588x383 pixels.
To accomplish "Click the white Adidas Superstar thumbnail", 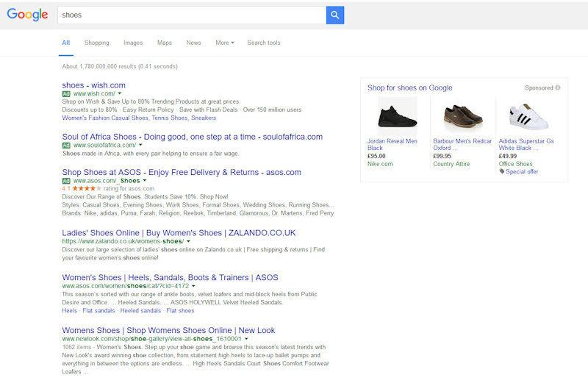I will [x=528, y=116].
